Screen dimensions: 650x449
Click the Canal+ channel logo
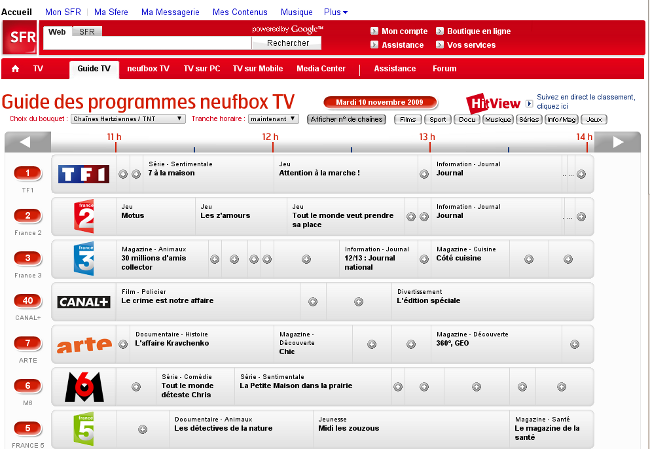pos(84,302)
